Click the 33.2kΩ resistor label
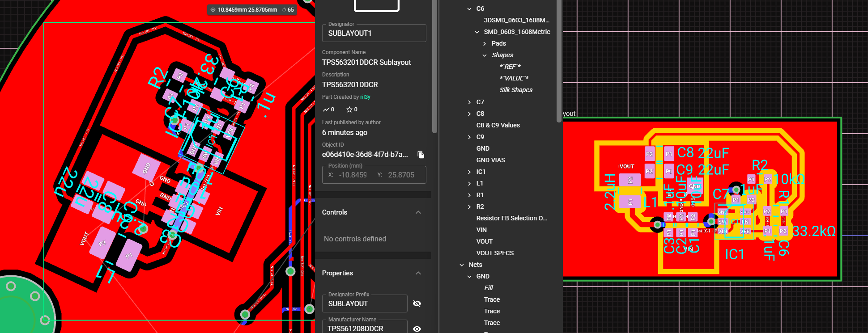This screenshot has height=333, width=868. [814, 231]
